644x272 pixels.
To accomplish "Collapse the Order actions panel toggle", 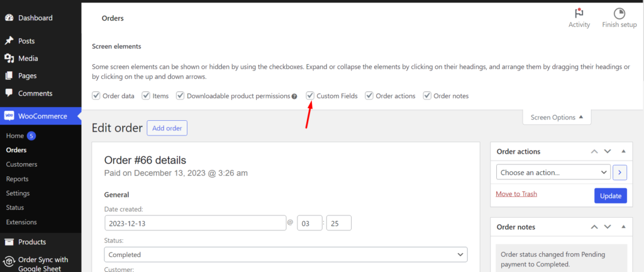I will pos(623,151).
